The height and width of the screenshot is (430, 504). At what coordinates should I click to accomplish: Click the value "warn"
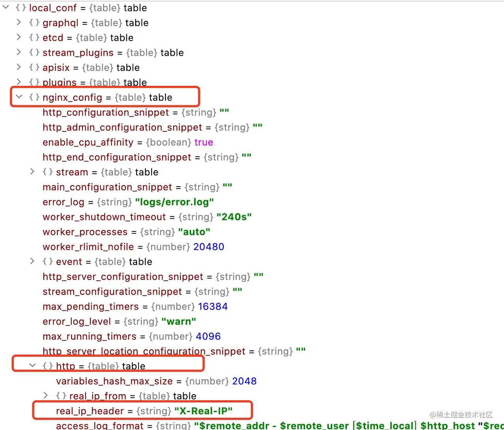(x=179, y=321)
